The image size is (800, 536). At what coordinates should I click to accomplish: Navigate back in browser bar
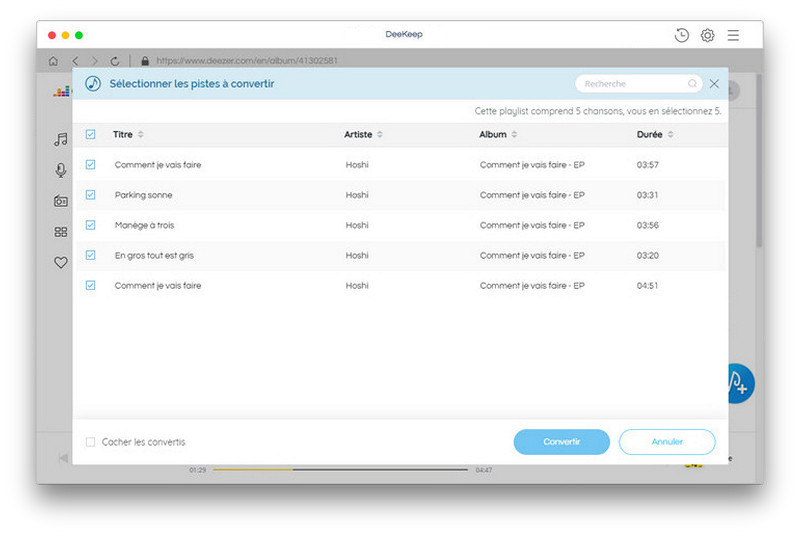[x=76, y=61]
